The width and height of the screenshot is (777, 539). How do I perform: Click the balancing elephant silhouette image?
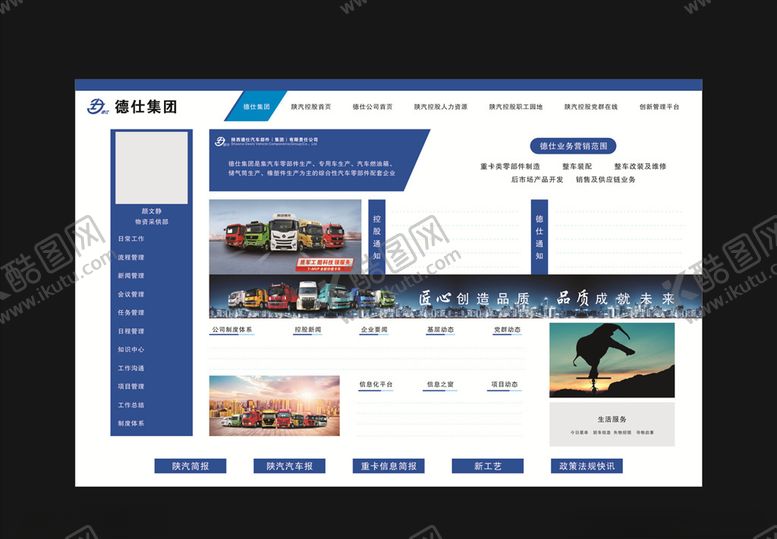point(612,360)
